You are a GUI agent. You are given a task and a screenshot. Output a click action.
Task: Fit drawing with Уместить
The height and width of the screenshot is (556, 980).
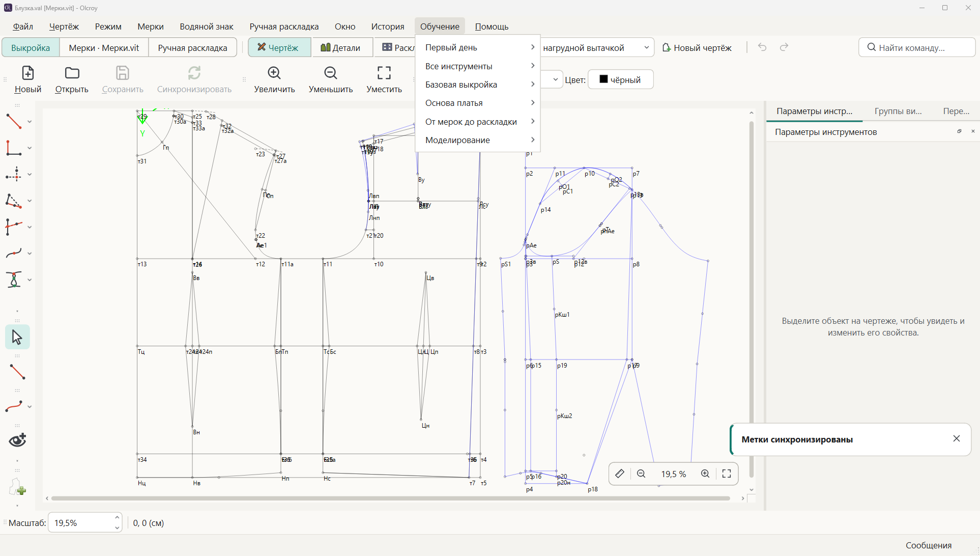coord(384,79)
